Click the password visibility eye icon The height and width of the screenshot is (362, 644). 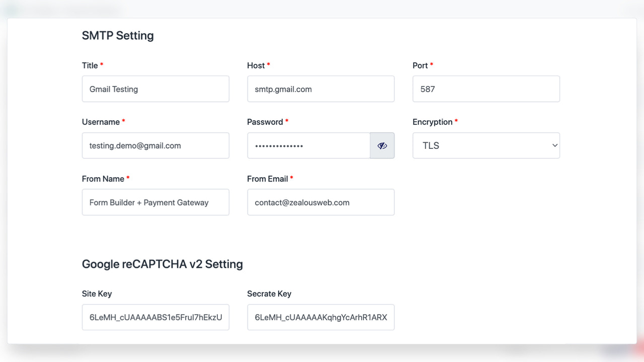point(382,145)
